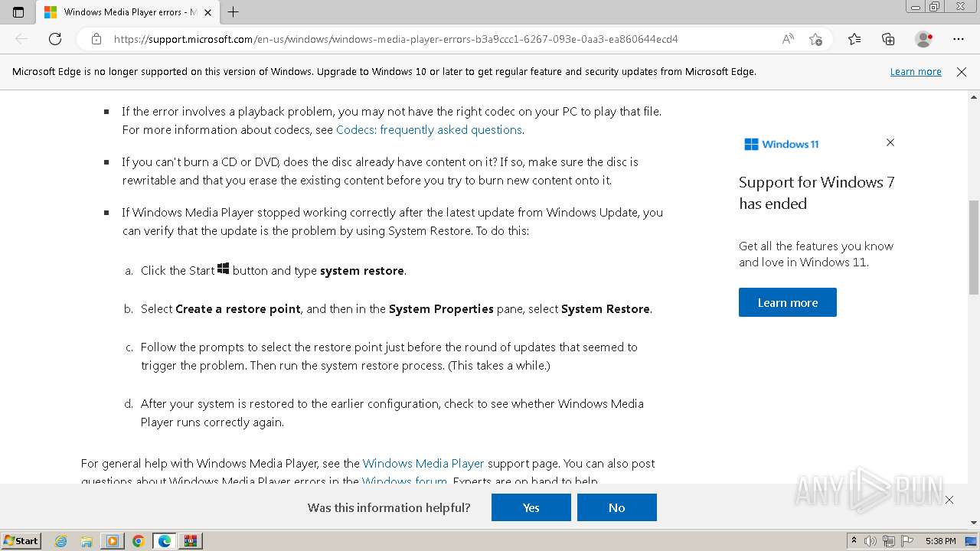980x551 pixels.
Task: Answer No to information helpful
Action: pyautogui.click(x=617, y=507)
